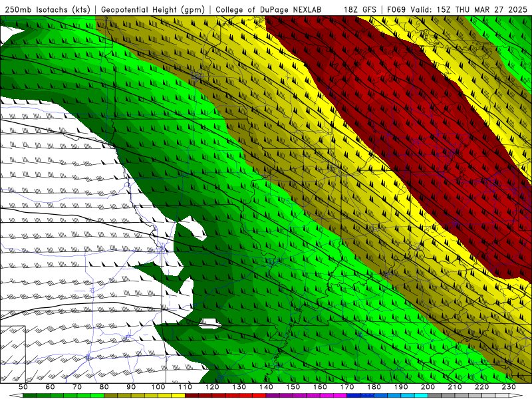Click the '100' label on color scale
The image size is (532, 399).
coord(158,387)
